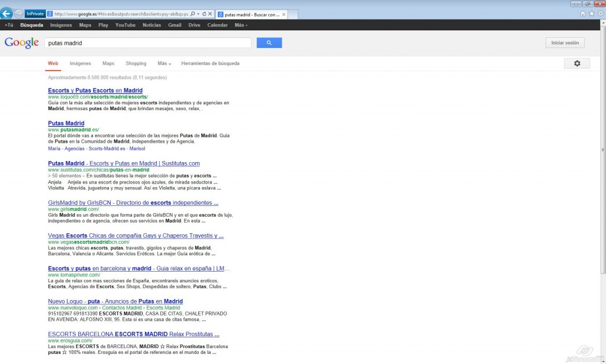
Task: Open the putasmadrid.es result title link
Action: [x=66, y=123]
